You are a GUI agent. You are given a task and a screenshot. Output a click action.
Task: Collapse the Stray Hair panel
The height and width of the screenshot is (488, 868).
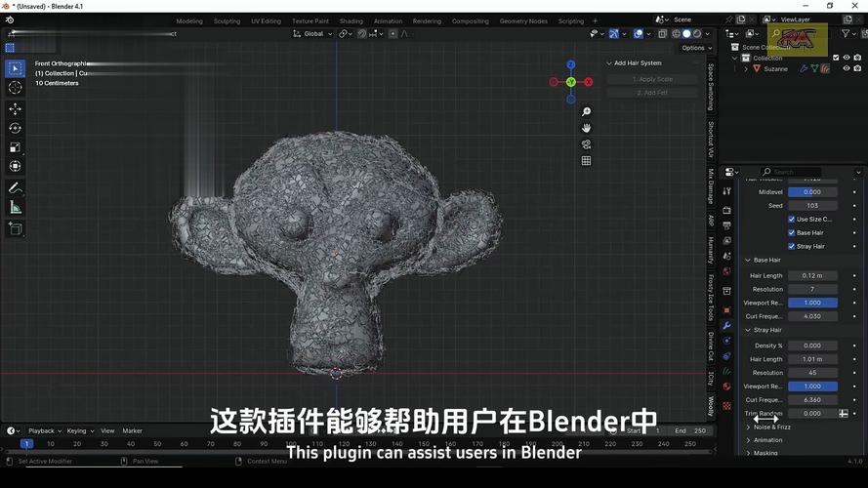749,330
